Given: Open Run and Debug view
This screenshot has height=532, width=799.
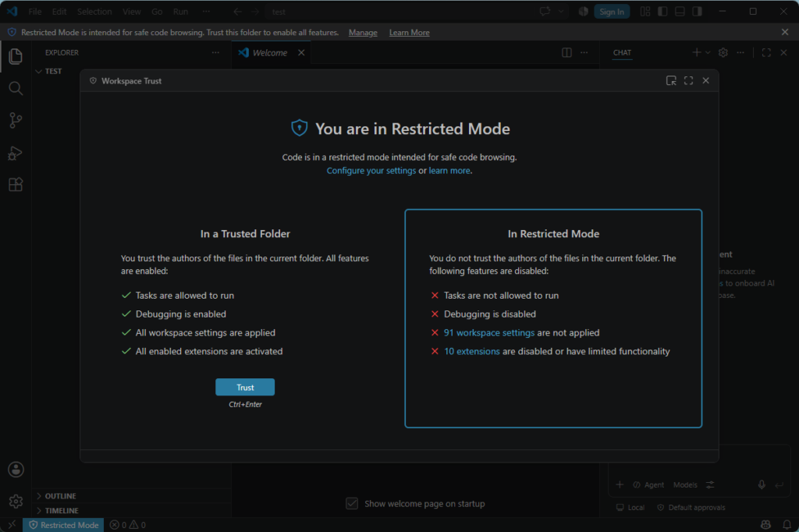Looking at the screenshot, I should tap(16, 153).
